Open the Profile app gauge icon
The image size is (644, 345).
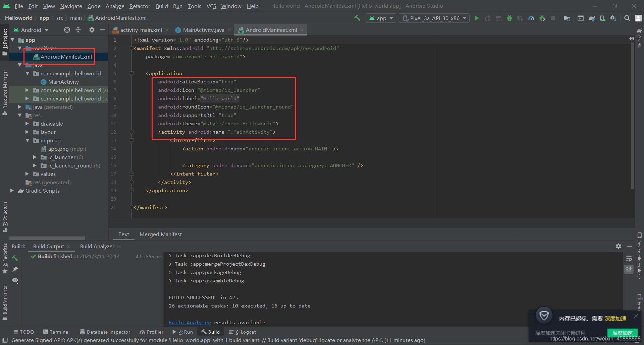tap(531, 18)
